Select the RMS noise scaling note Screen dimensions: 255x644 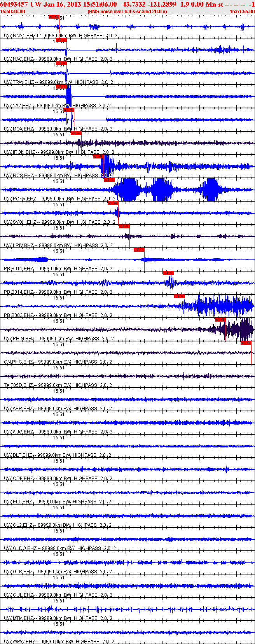(127, 12)
